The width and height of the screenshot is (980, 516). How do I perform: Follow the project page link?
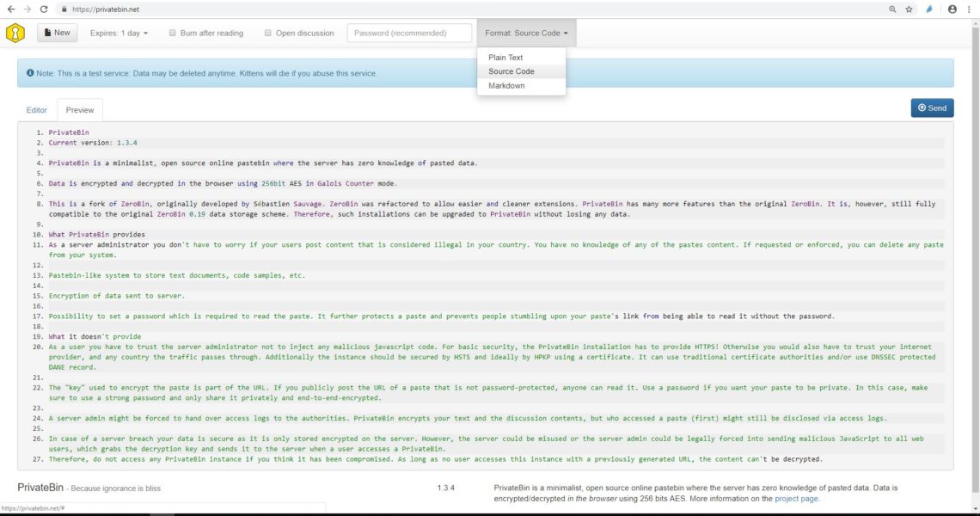pyautogui.click(x=796, y=498)
